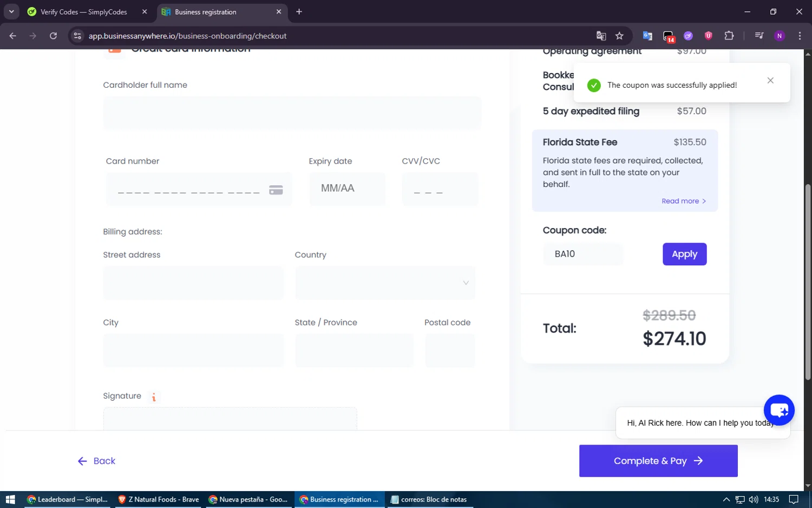Focus the CVV/CVC field

(440, 189)
